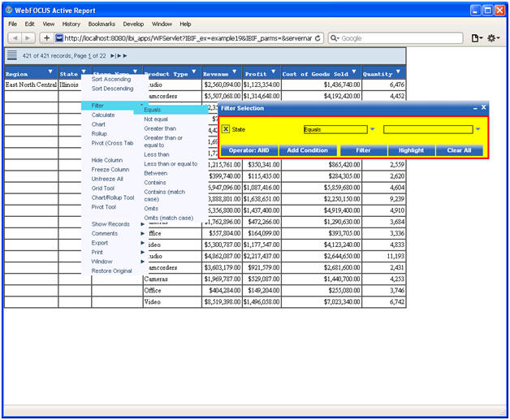The image size is (510, 420).
Task: Open the Cost of Goods Sold dropdown arrow
Action: point(354,71)
